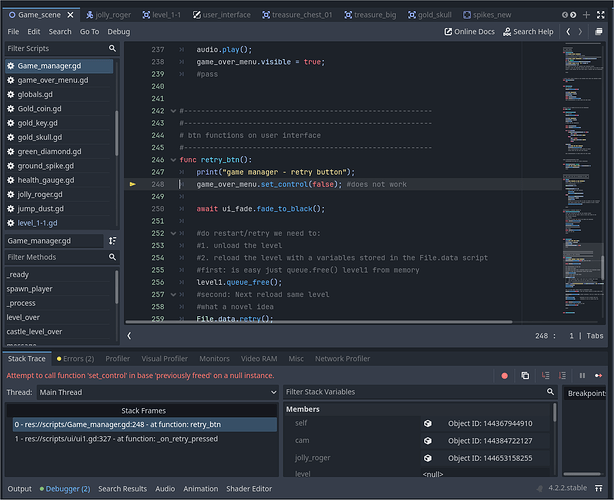
Task: Click Search Help
Action: point(528,32)
